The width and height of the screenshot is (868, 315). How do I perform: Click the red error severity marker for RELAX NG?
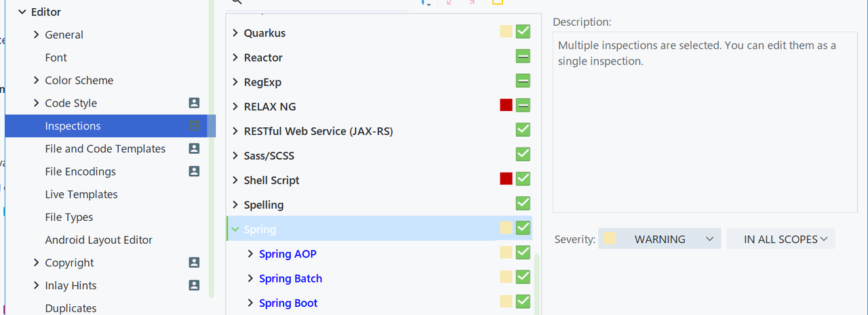tap(506, 105)
